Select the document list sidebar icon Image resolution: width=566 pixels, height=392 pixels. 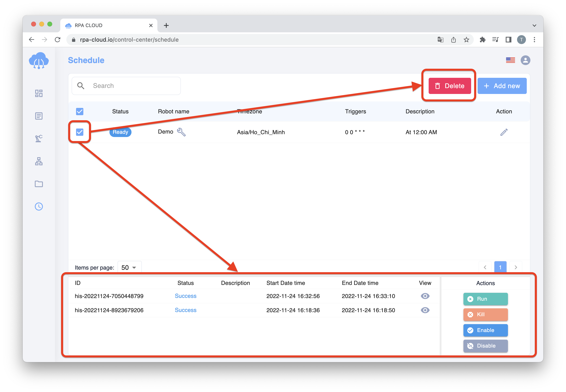coord(39,116)
